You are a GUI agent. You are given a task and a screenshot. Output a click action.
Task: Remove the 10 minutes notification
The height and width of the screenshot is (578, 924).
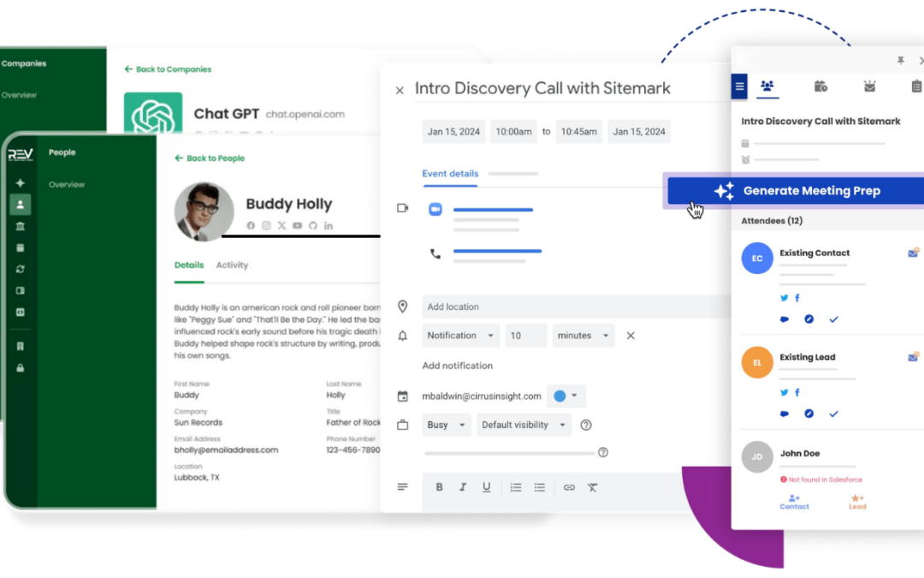631,335
